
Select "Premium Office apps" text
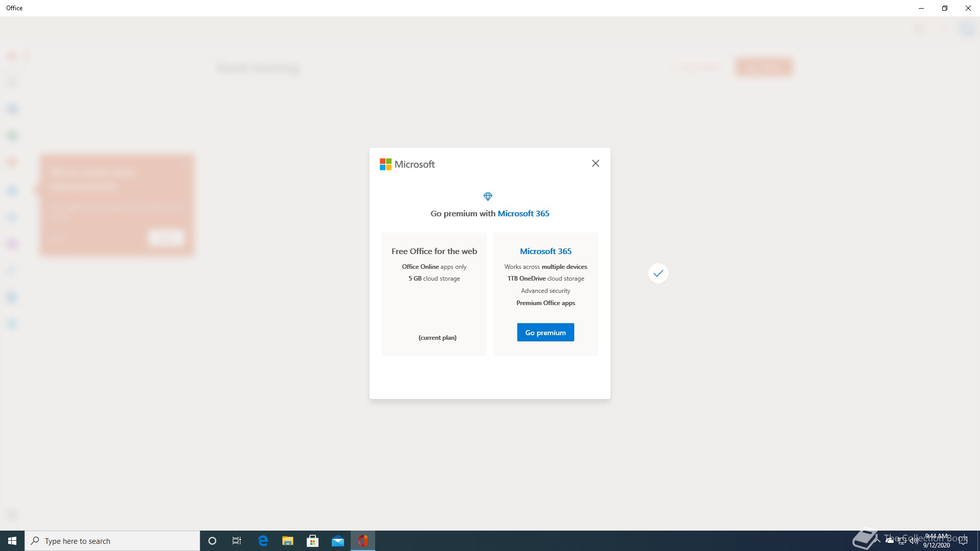tap(546, 303)
